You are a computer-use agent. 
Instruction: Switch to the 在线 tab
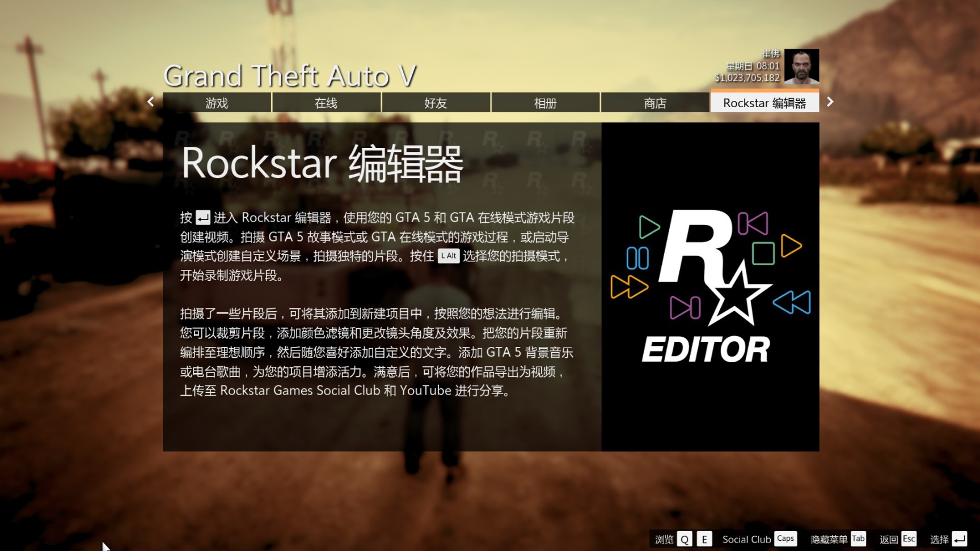coord(326,103)
